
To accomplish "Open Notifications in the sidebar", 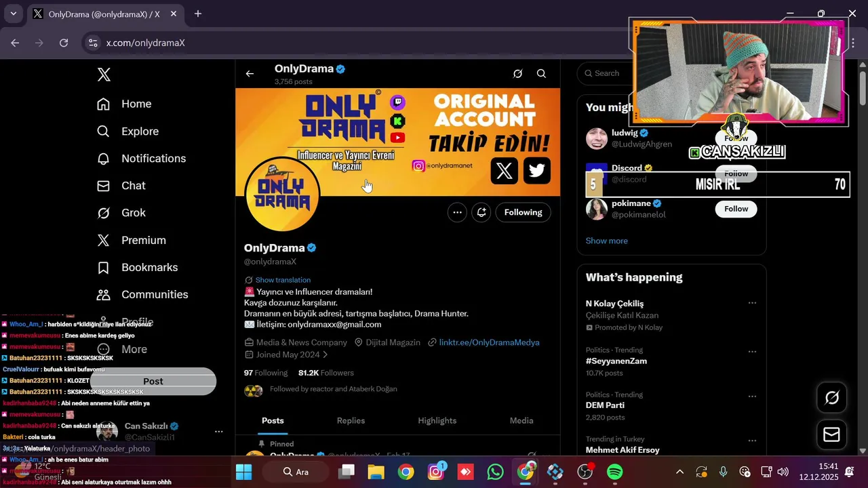I will click(141, 159).
